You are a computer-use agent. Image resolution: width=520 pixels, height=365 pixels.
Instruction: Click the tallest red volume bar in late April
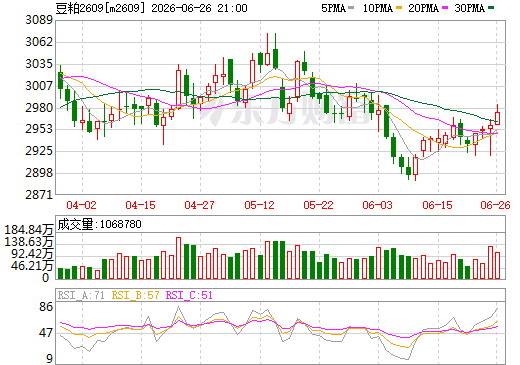178,258
